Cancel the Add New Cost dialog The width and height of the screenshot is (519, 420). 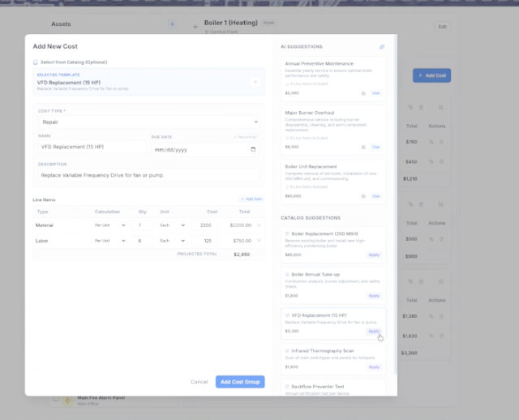199,381
